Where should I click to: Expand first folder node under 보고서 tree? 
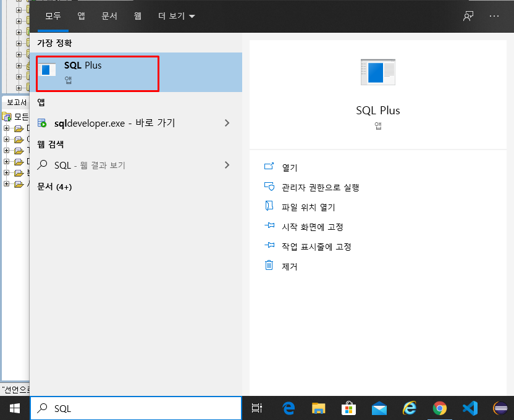pyautogui.click(x=7, y=128)
